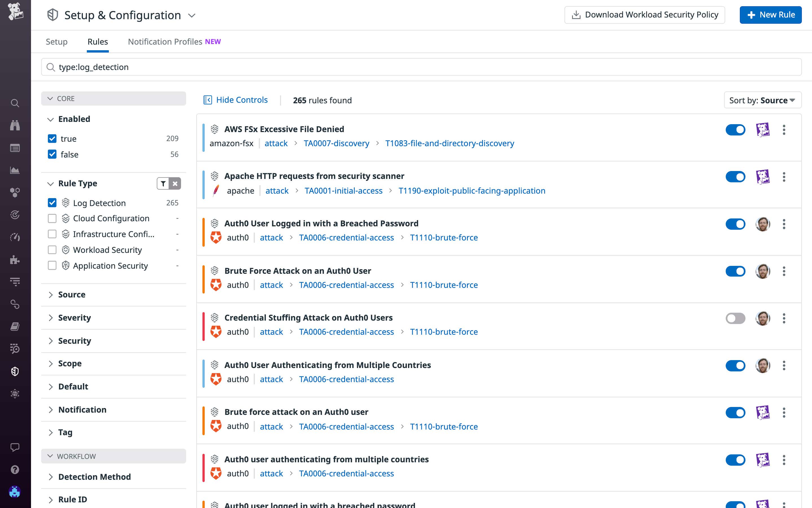Open the T1190-exploit-public-facing-application link
The width and height of the screenshot is (812, 508).
coord(472,190)
